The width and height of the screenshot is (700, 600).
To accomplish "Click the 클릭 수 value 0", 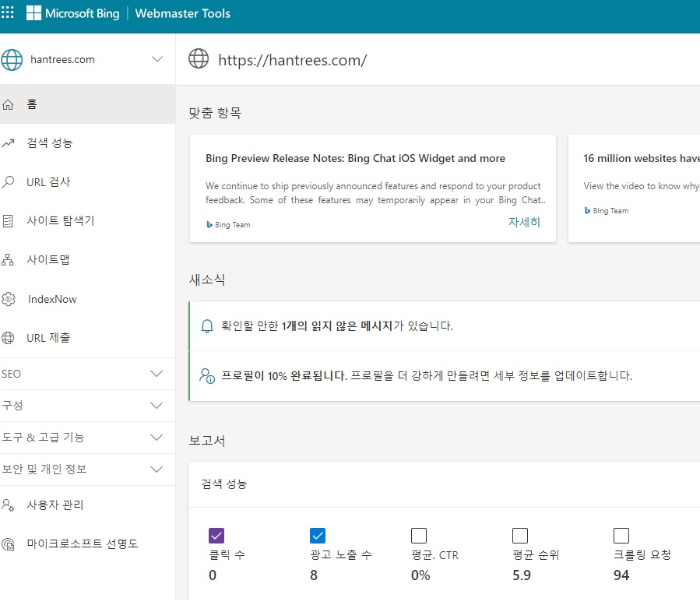I will [212, 575].
